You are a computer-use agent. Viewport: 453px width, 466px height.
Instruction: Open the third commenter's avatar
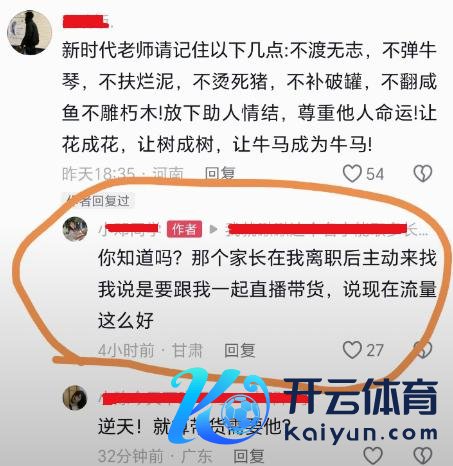pyautogui.click(x=75, y=398)
